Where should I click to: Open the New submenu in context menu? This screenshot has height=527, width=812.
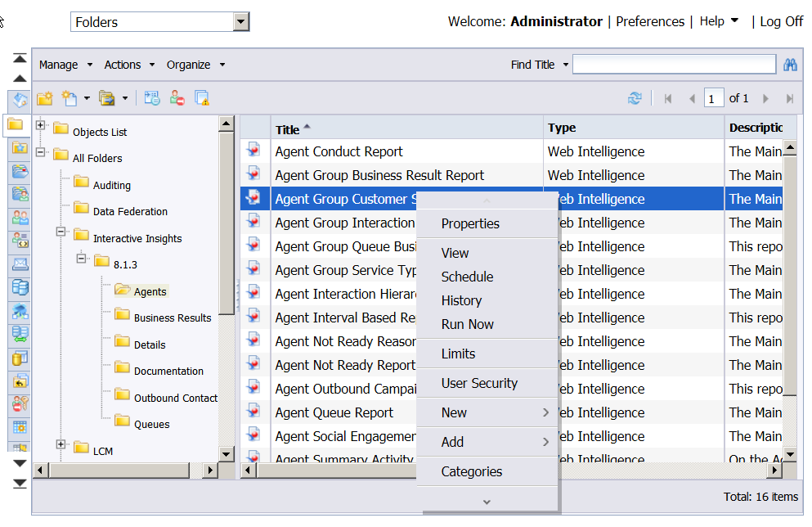coord(487,413)
